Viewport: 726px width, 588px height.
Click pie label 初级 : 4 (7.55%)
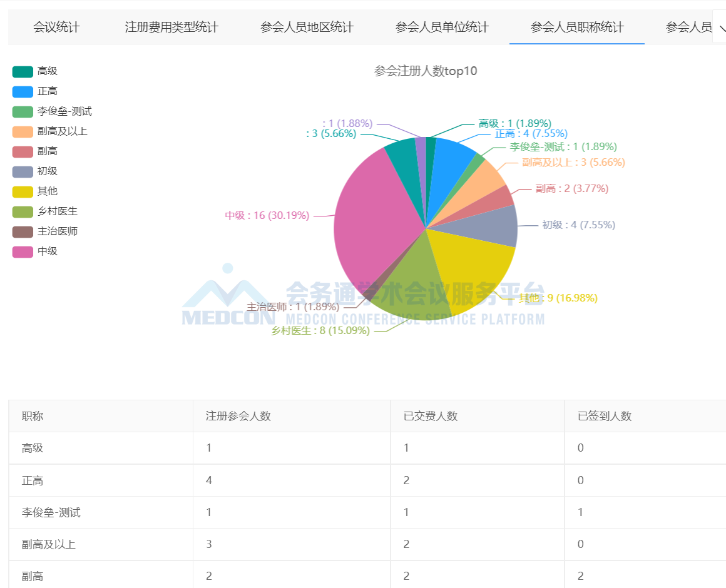point(579,225)
